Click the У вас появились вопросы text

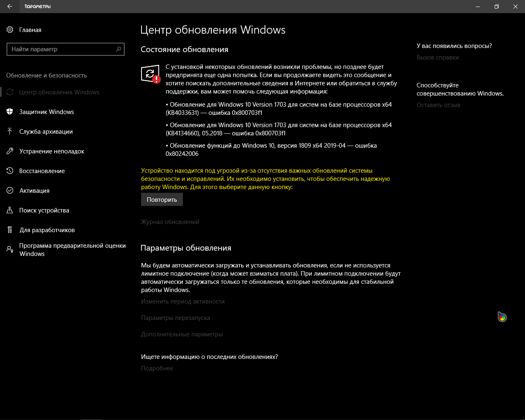coord(454,46)
